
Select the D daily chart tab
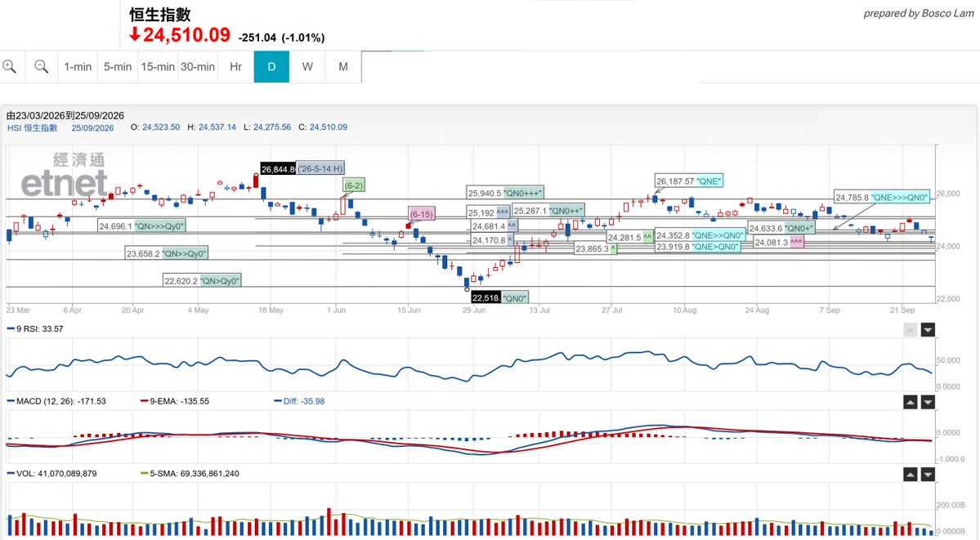[x=271, y=67]
